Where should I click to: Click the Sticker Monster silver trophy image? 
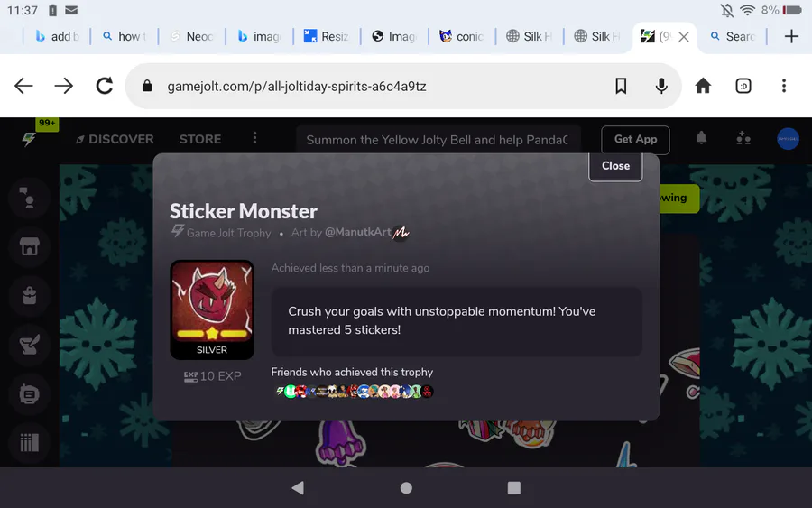tap(212, 309)
